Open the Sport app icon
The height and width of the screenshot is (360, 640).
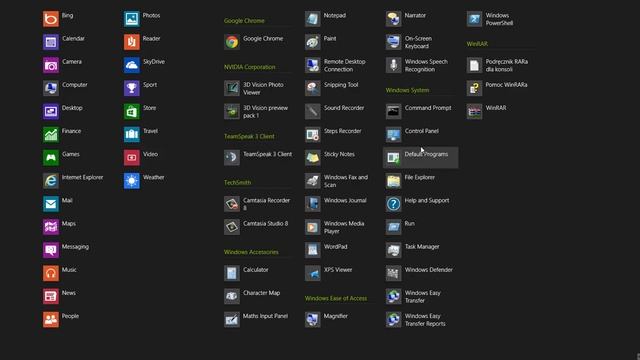[x=132, y=88]
